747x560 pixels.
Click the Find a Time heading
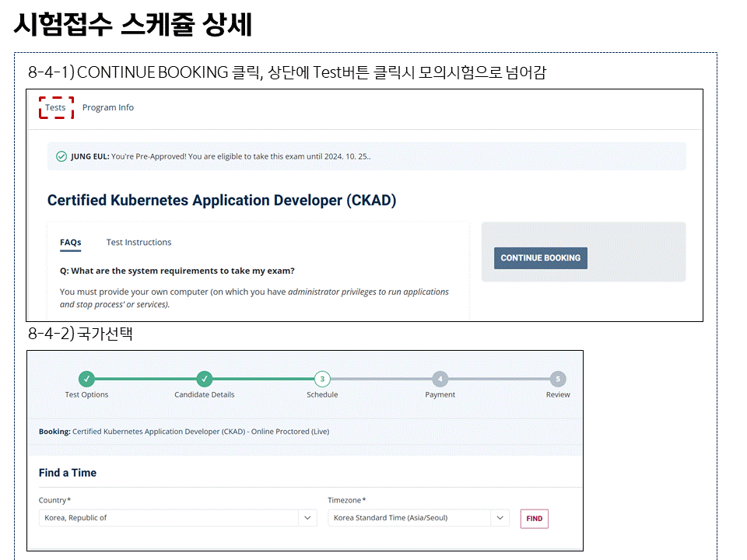pos(68,473)
